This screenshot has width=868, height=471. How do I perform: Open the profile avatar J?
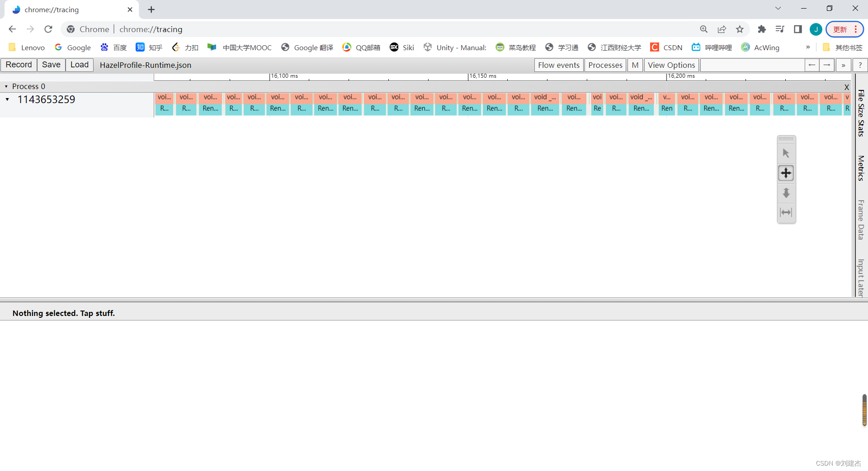[816, 29]
